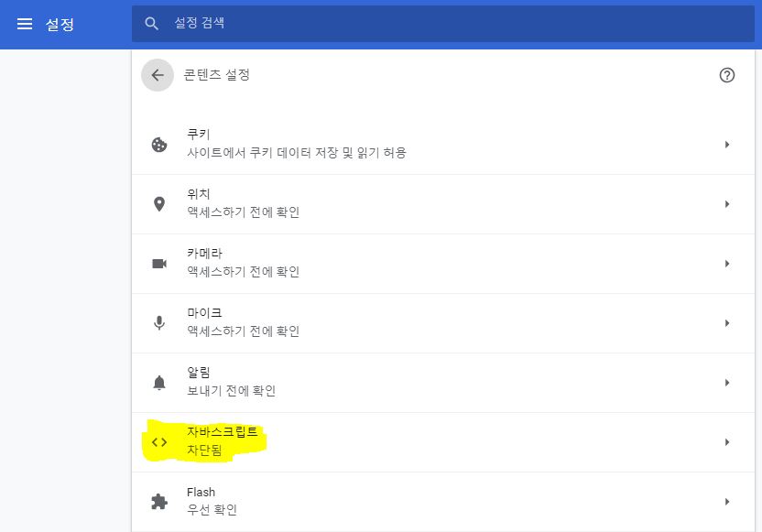Expand the 위치 row arrow
The image size is (762, 532).
tap(727, 204)
